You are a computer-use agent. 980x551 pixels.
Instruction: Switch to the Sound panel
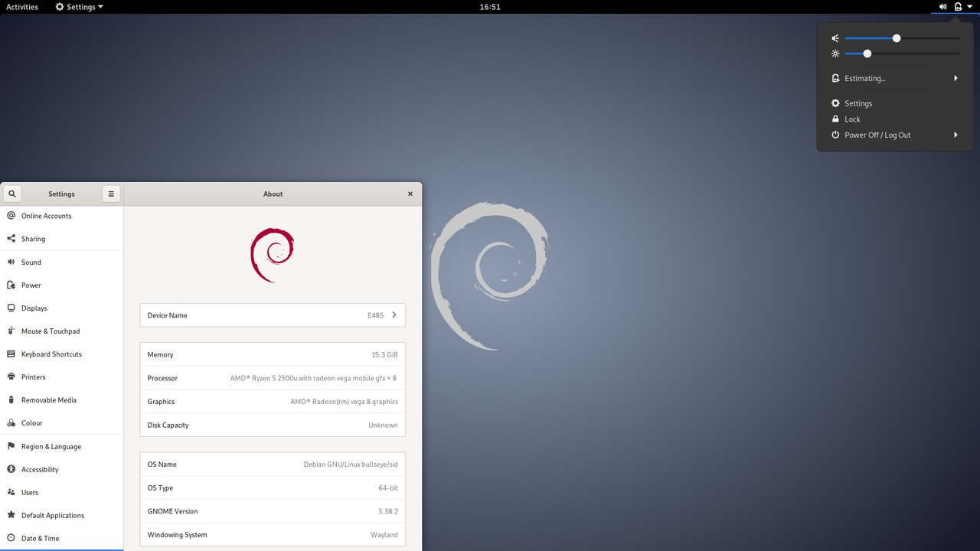click(61, 262)
